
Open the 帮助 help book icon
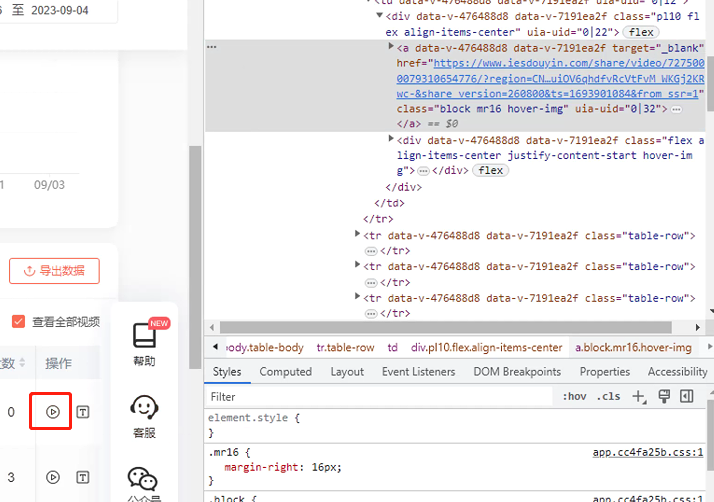coord(145,337)
